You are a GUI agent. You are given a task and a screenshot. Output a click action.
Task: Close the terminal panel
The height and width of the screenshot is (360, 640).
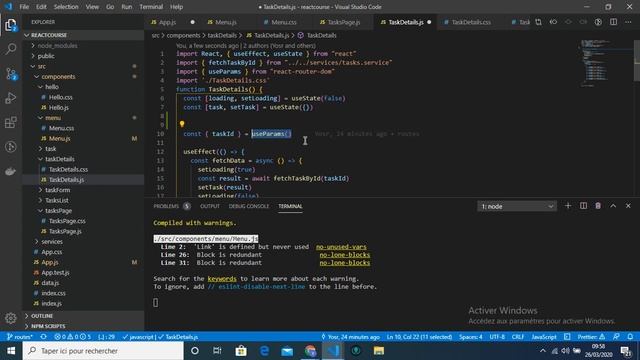click(628, 206)
